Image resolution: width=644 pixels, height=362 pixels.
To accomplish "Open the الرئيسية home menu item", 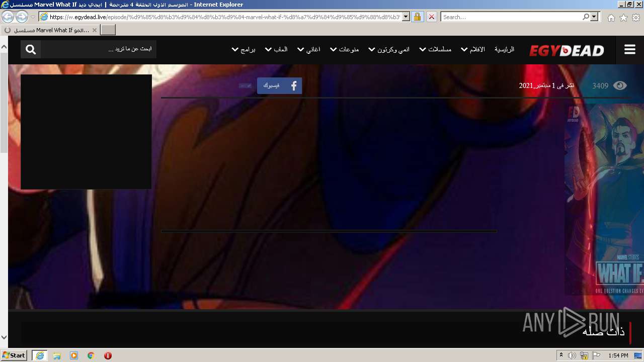I will [504, 49].
